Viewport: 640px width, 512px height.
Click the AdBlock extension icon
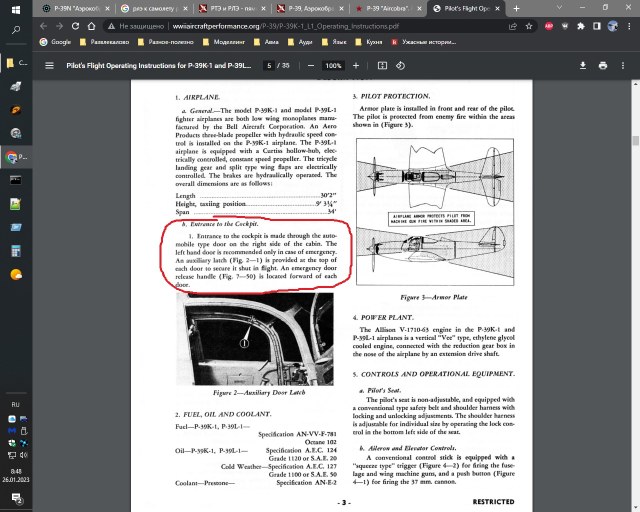pyautogui.click(x=548, y=25)
